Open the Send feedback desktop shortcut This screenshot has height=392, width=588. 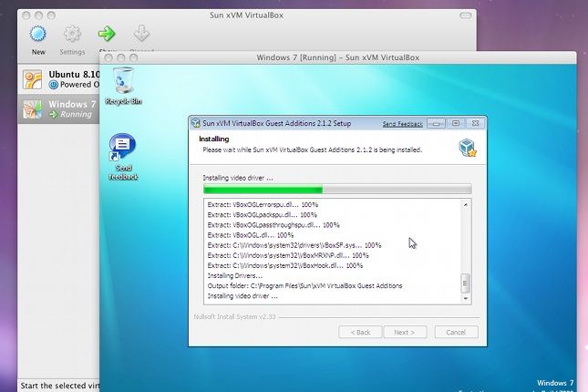point(123,157)
